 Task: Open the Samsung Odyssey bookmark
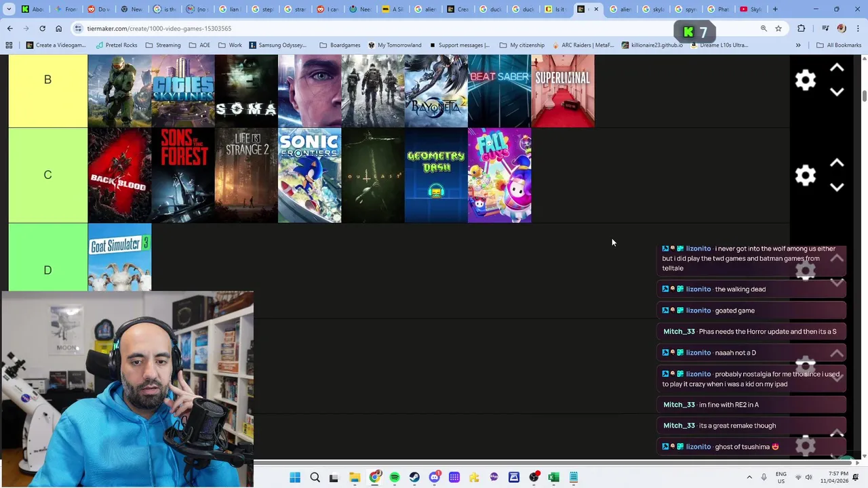pos(278,45)
